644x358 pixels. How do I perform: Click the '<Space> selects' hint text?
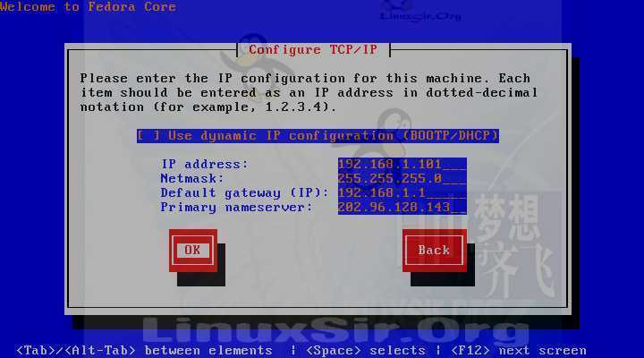(366, 351)
